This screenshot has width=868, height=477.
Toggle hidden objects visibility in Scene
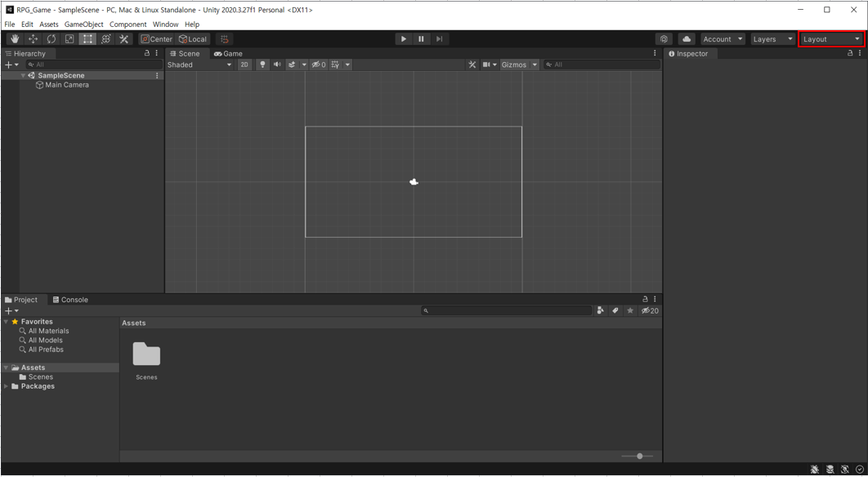(318, 65)
